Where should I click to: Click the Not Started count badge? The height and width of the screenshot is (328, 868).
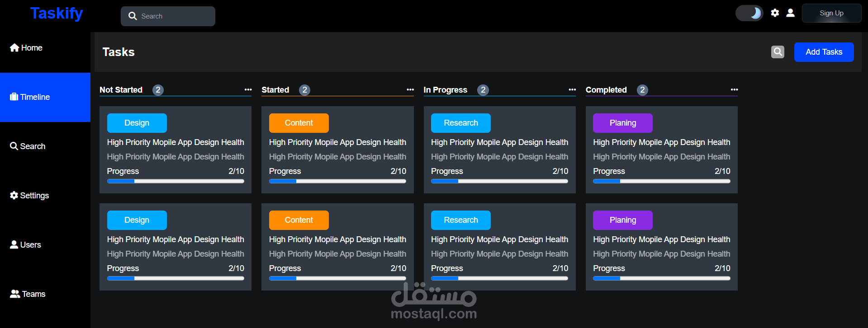[x=158, y=90]
